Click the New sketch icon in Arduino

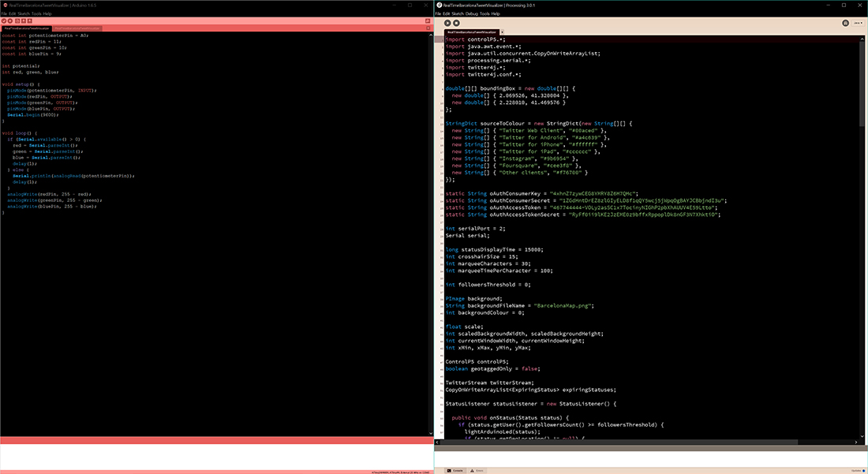[x=17, y=21]
